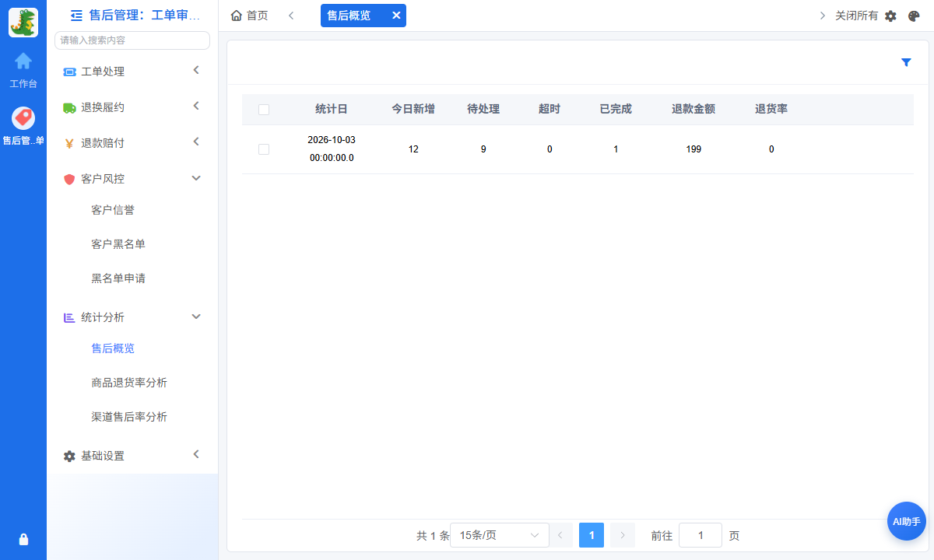The width and height of the screenshot is (934, 560).
Task: Open the settings gear beside 关闭所有
Action: click(x=890, y=16)
